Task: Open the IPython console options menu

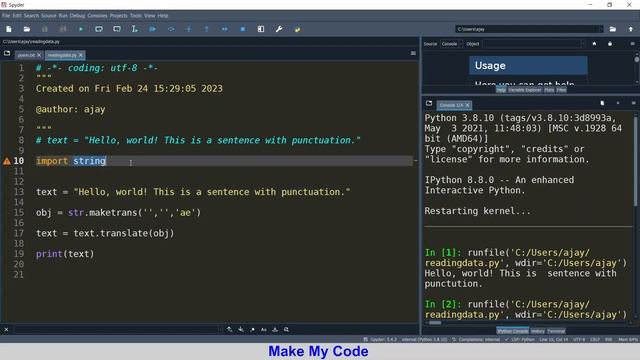Action: tap(633, 103)
